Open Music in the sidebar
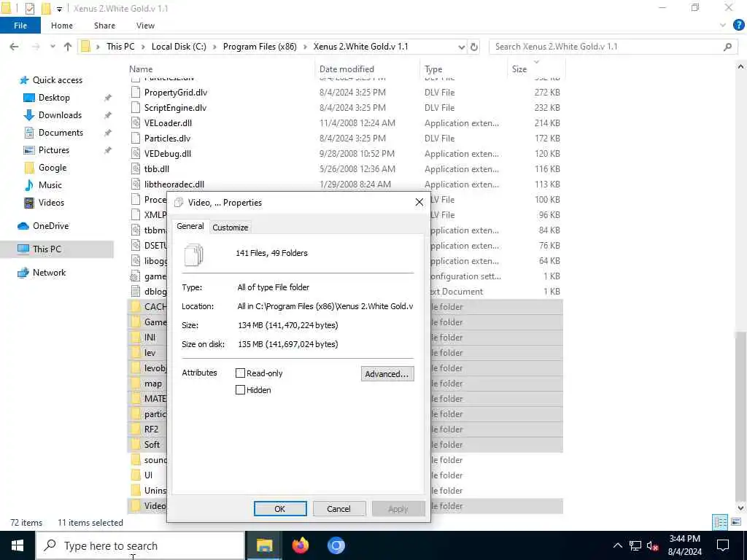The width and height of the screenshot is (747, 560). (x=50, y=185)
